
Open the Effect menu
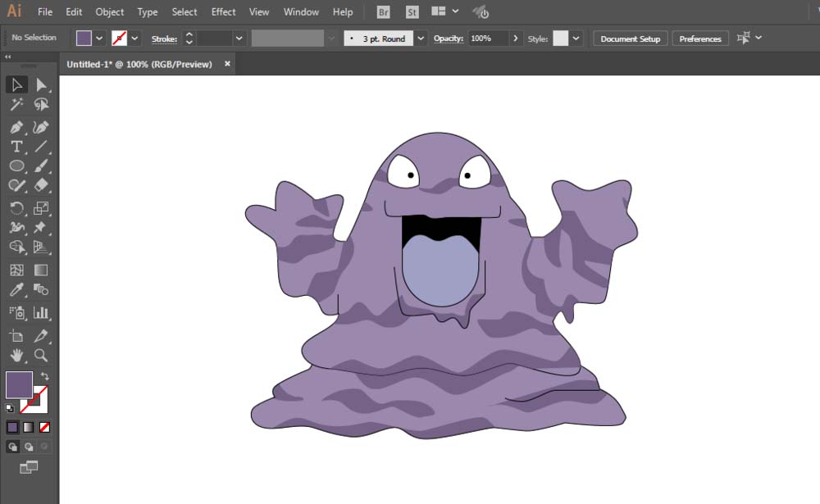223,12
